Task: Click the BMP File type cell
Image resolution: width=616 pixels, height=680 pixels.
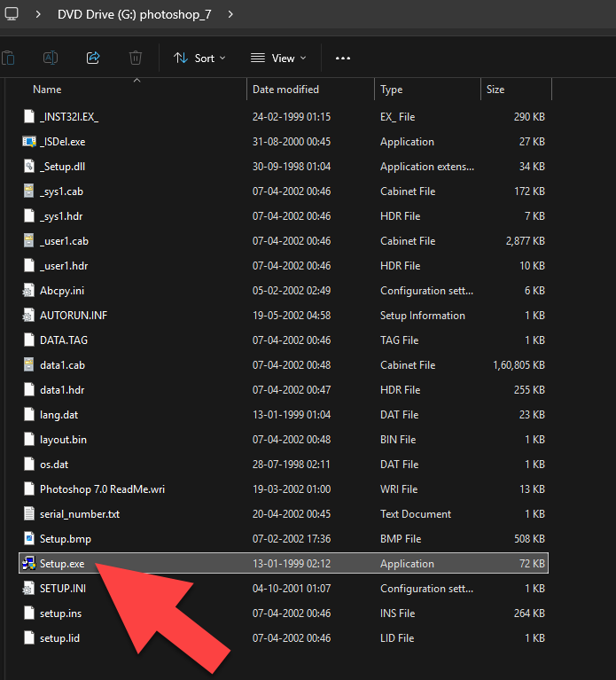Action: point(401,539)
